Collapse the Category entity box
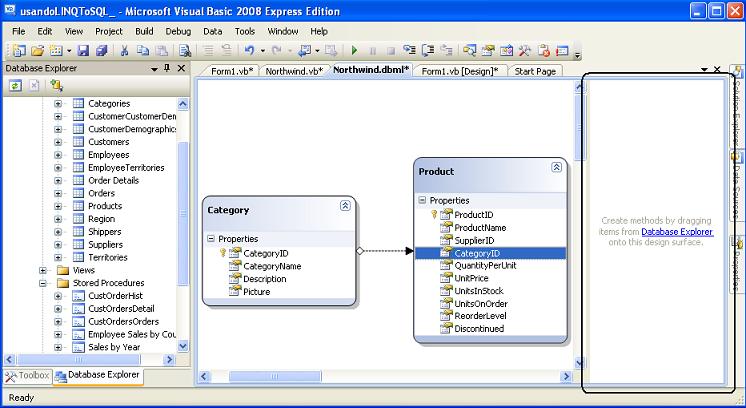Viewport: 746px width, 408px height. pyautogui.click(x=345, y=205)
